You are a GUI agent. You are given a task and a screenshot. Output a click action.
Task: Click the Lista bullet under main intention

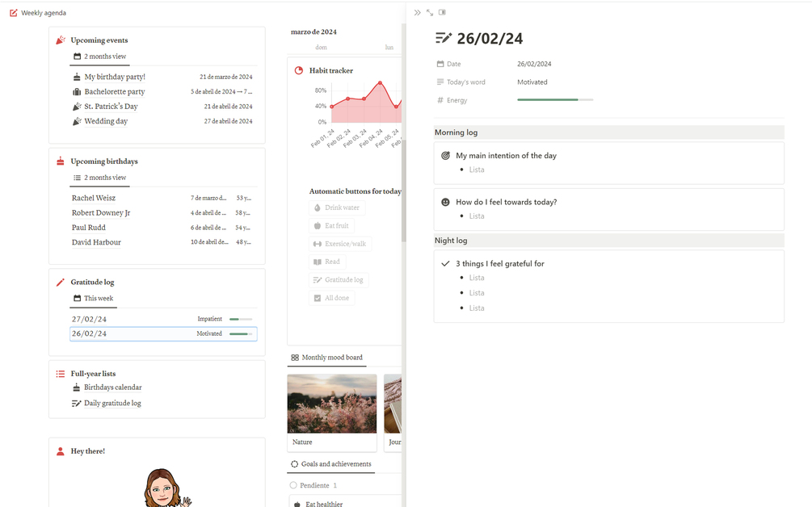click(477, 170)
